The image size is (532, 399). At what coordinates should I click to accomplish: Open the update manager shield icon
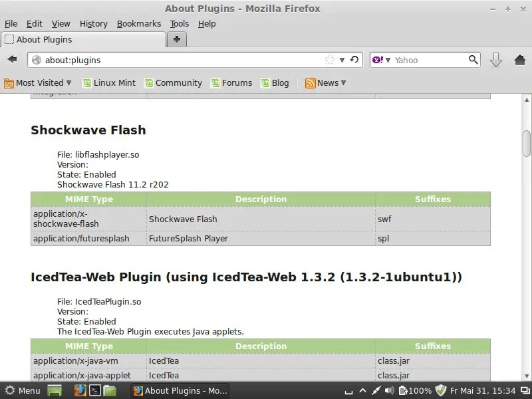tap(440, 390)
